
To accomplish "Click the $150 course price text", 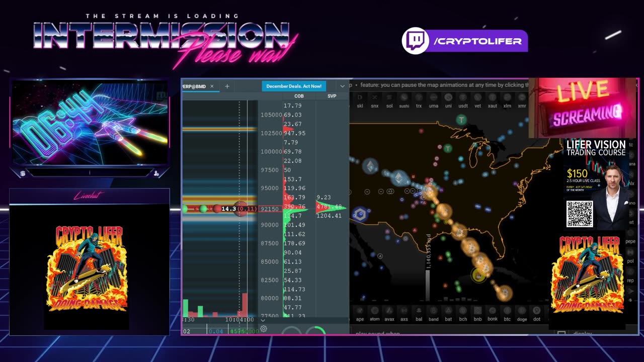I will [x=577, y=173].
